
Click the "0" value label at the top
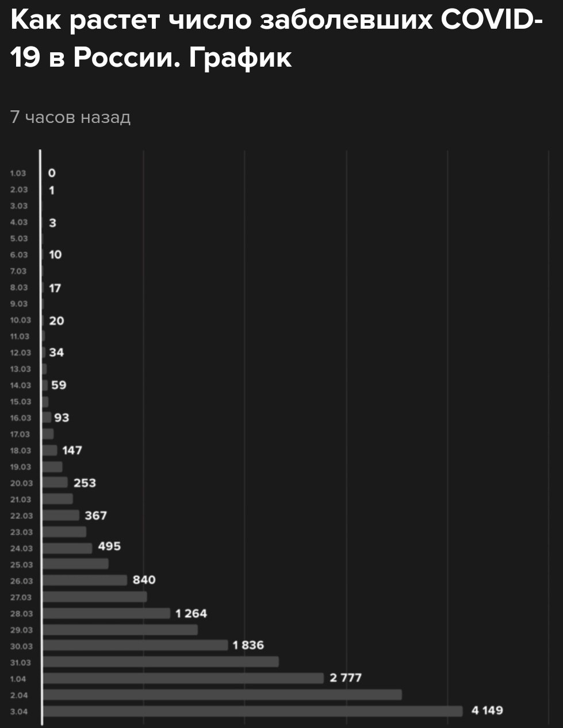coord(52,173)
